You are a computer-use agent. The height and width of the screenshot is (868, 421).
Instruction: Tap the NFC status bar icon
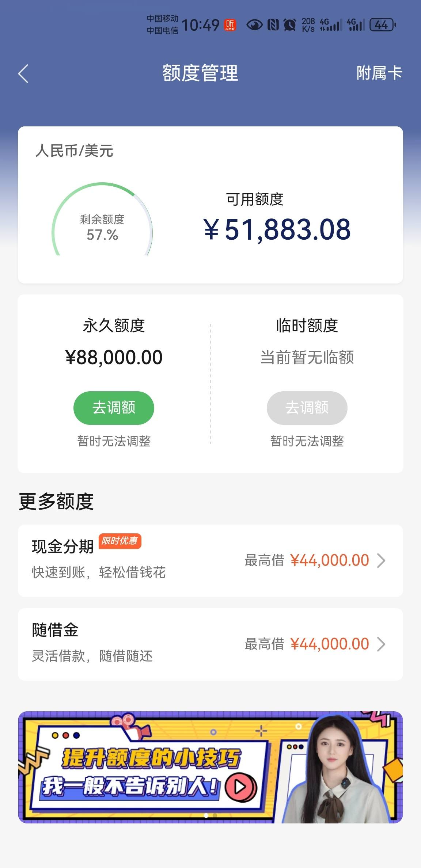coord(273,25)
